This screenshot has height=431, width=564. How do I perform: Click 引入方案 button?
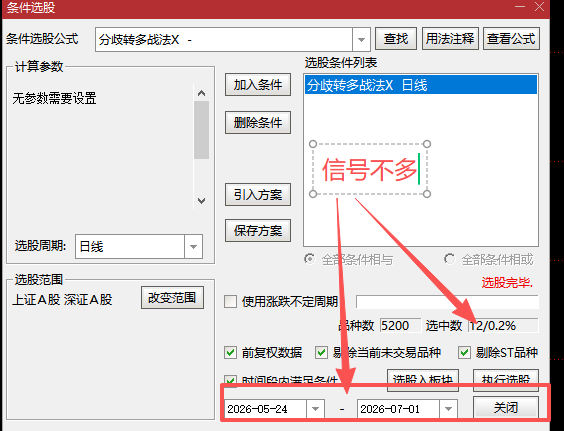(258, 195)
